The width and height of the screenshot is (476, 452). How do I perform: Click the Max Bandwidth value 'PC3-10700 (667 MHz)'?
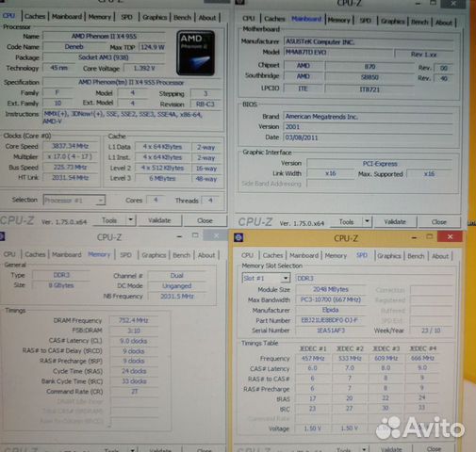coord(331,299)
